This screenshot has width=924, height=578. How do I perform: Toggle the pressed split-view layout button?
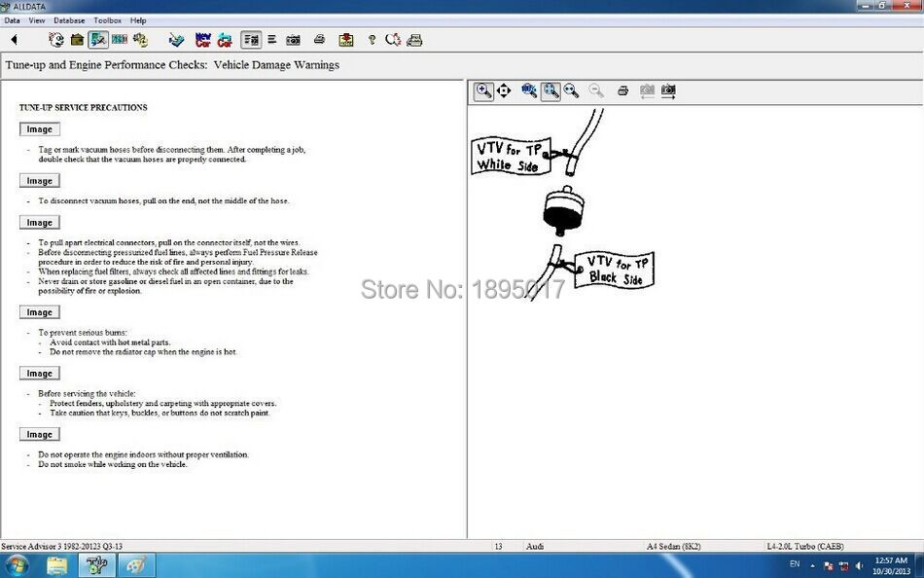click(251, 40)
